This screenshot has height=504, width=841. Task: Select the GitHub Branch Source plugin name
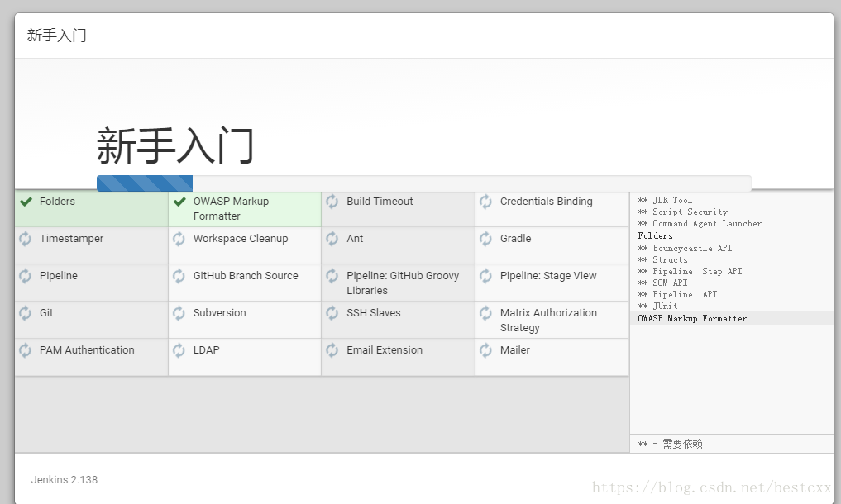pos(246,276)
